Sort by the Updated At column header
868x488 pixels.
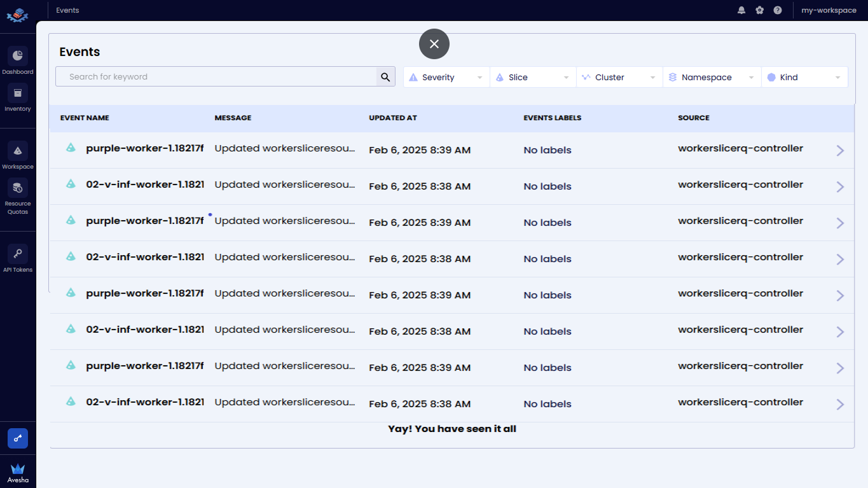393,118
